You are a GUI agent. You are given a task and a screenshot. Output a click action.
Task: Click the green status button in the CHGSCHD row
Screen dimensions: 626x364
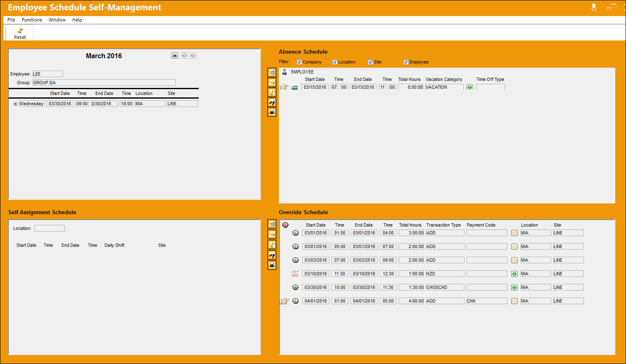514,287
